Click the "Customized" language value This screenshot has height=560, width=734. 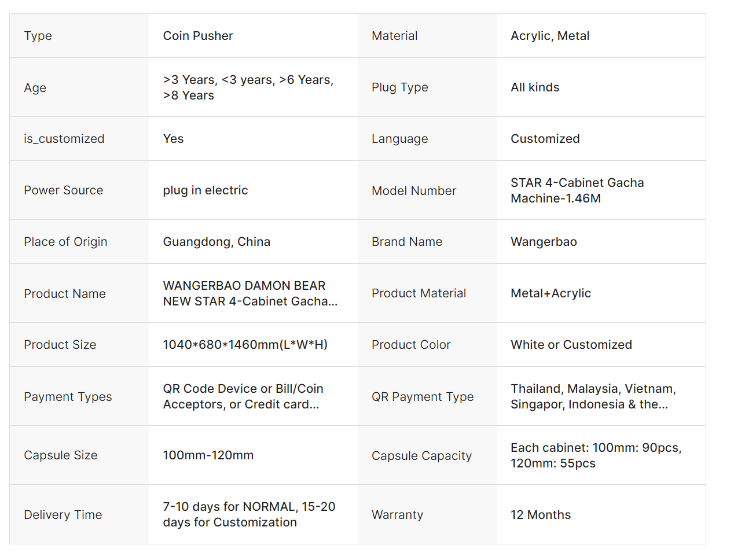[x=545, y=139]
